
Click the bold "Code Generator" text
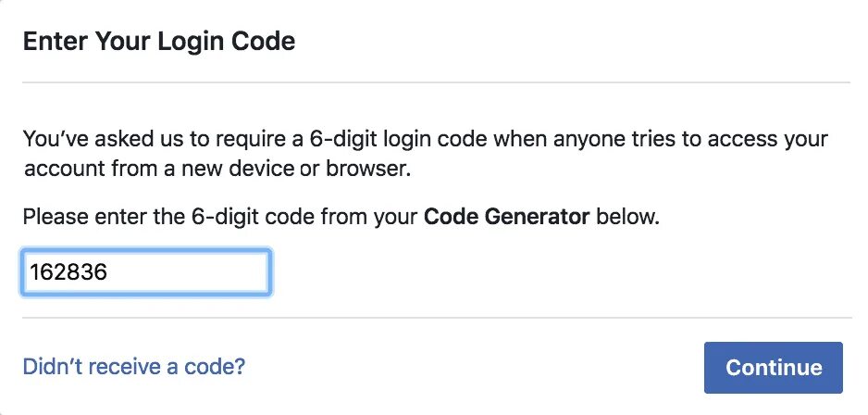506,217
